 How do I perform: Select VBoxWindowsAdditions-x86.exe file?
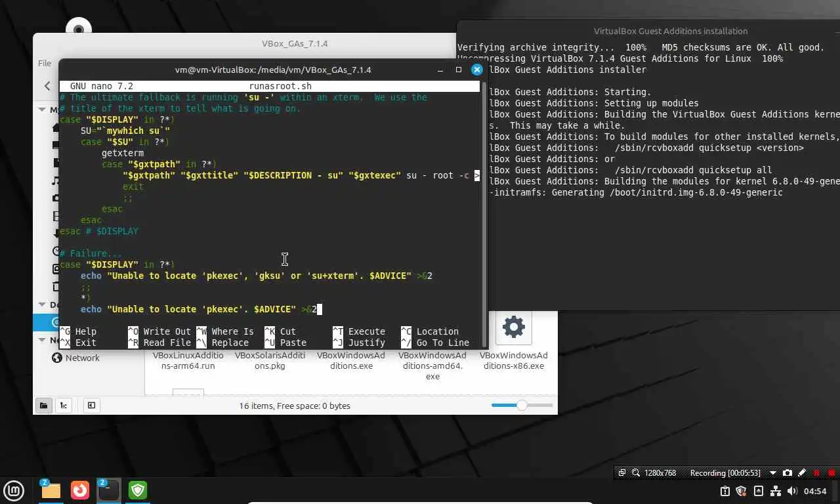tap(514, 360)
